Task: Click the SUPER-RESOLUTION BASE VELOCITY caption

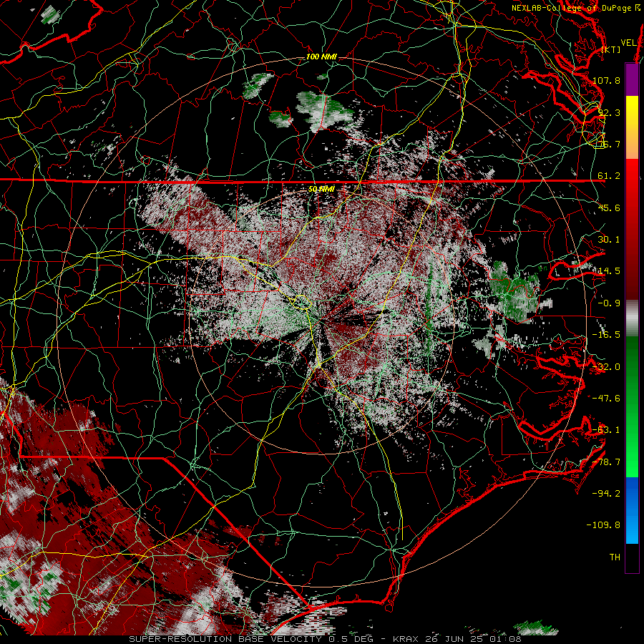Action: 325,639
